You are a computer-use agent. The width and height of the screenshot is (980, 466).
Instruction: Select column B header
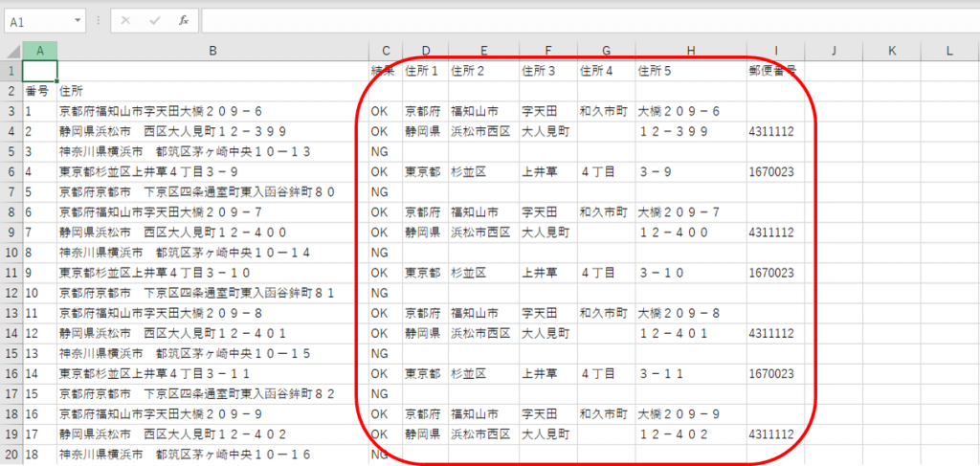[212, 52]
